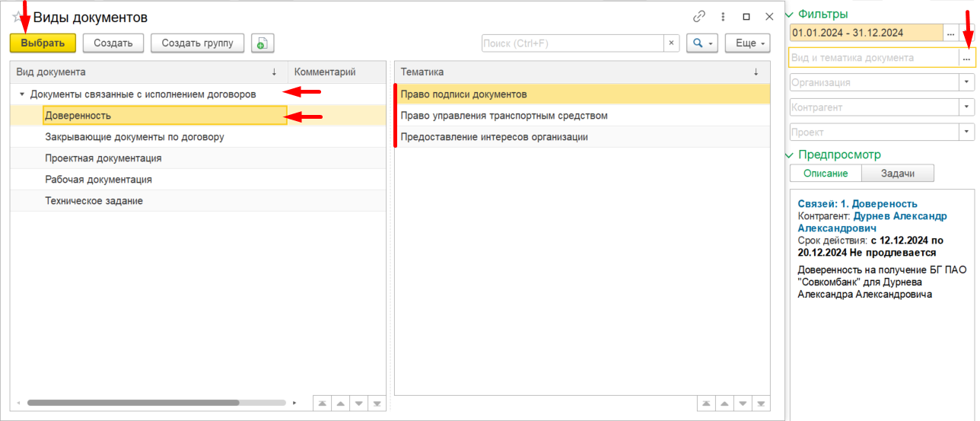Open period picker with ellipsis button
The height and width of the screenshot is (421, 980).
pyautogui.click(x=951, y=33)
